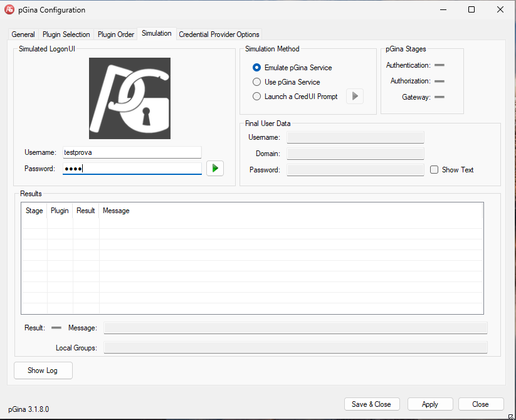Click the Message column header
This screenshot has height=420, width=516.
[291, 211]
